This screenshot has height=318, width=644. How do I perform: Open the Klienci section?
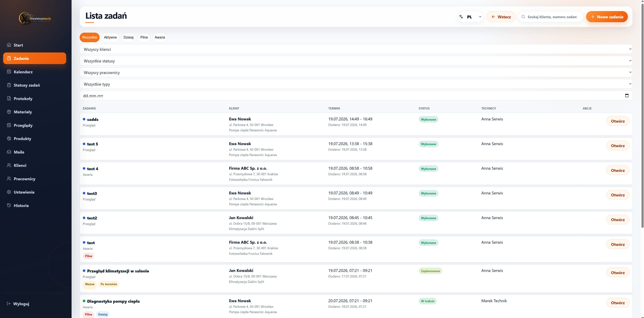pyautogui.click(x=34, y=165)
